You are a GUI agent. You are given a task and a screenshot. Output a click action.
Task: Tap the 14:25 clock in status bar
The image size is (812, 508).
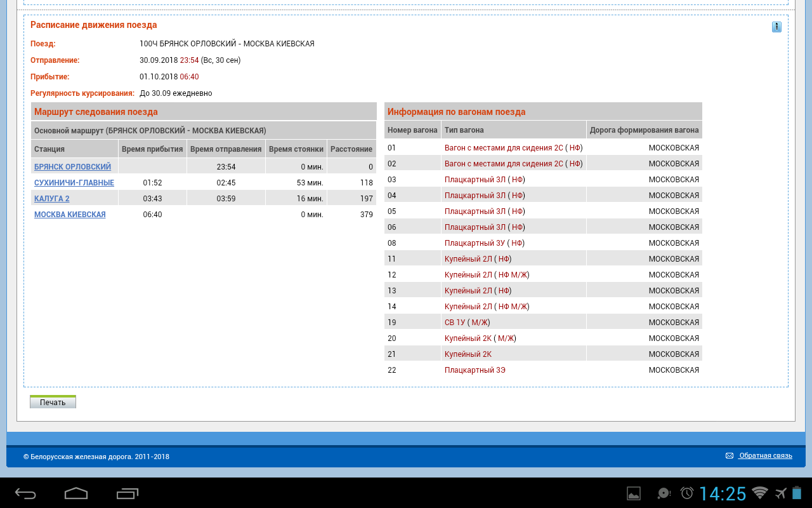pos(723,493)
